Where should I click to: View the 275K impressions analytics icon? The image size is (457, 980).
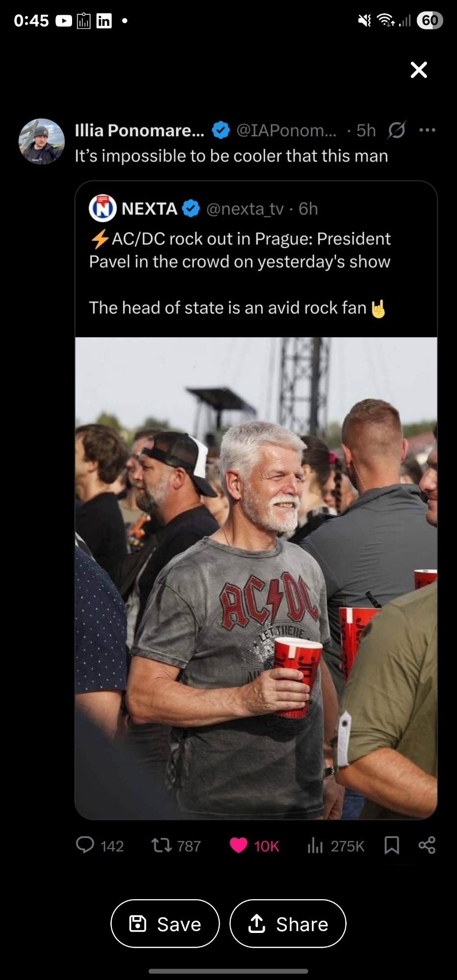coord(315,845)
